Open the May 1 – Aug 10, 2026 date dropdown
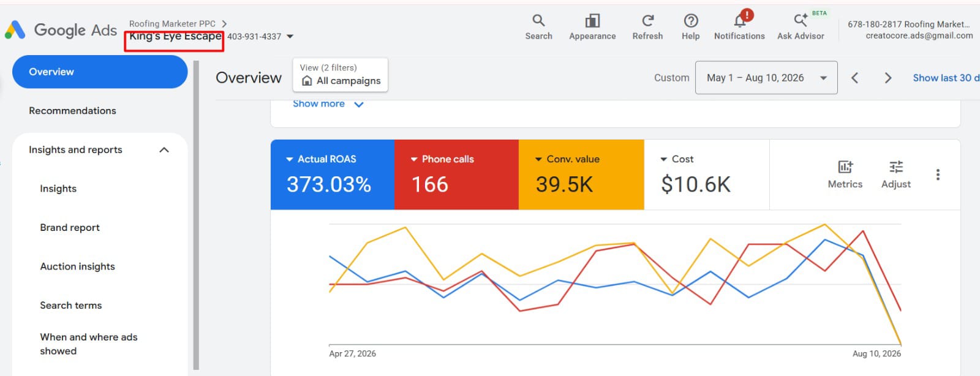 pos(766,78)
